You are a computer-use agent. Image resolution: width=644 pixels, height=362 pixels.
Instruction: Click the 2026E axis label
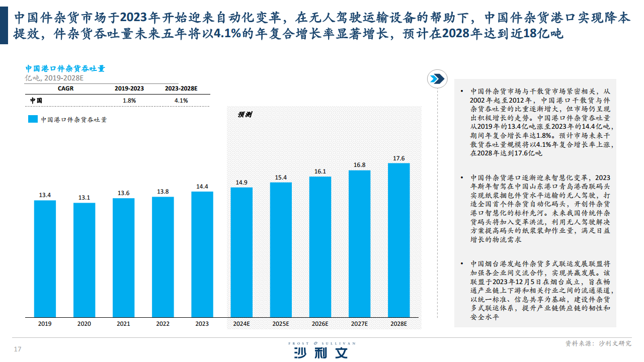[320, 324]
